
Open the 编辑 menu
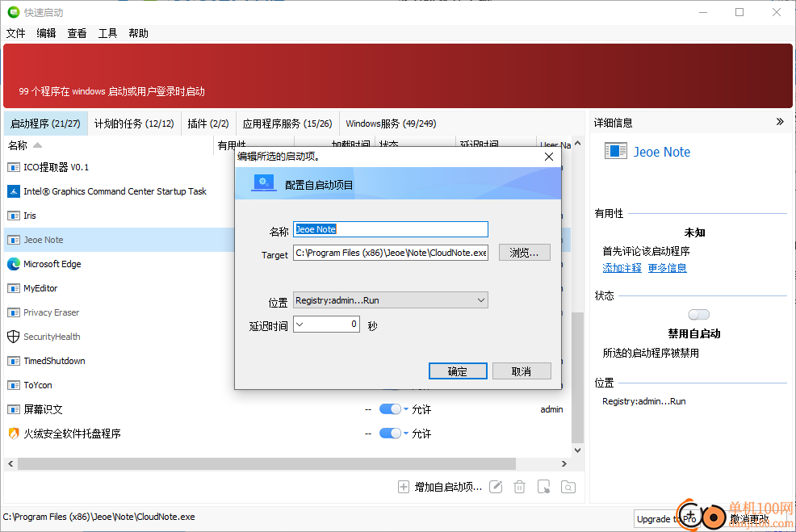click(x=46, y=34)
